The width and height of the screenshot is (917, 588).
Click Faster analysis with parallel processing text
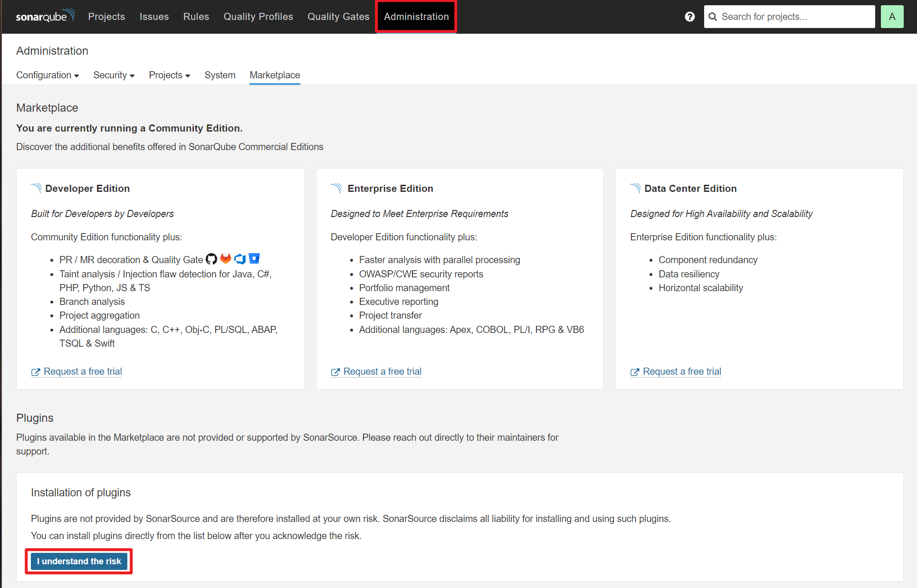point(439,260)
